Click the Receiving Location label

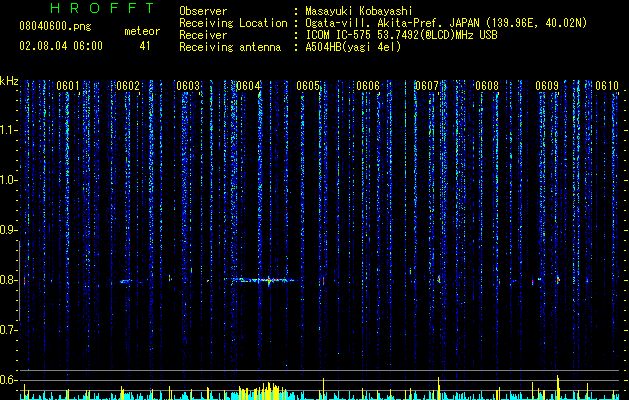pos(233,23)
